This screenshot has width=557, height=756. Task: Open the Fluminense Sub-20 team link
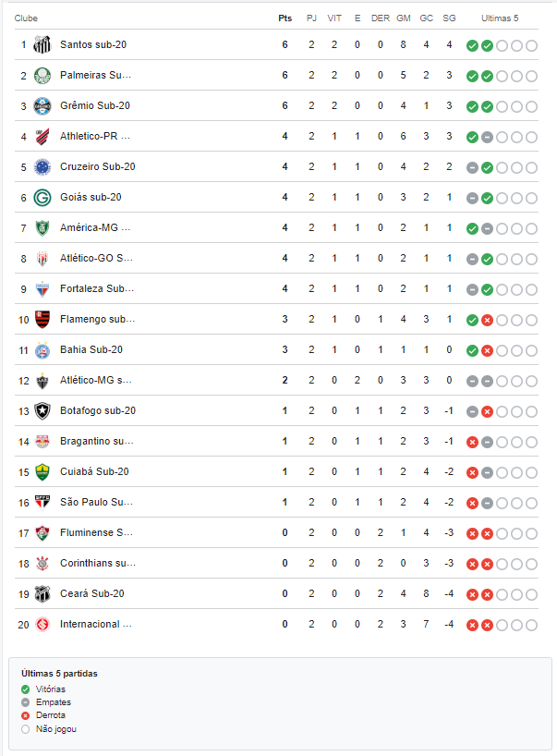click(x=96, y=532)
